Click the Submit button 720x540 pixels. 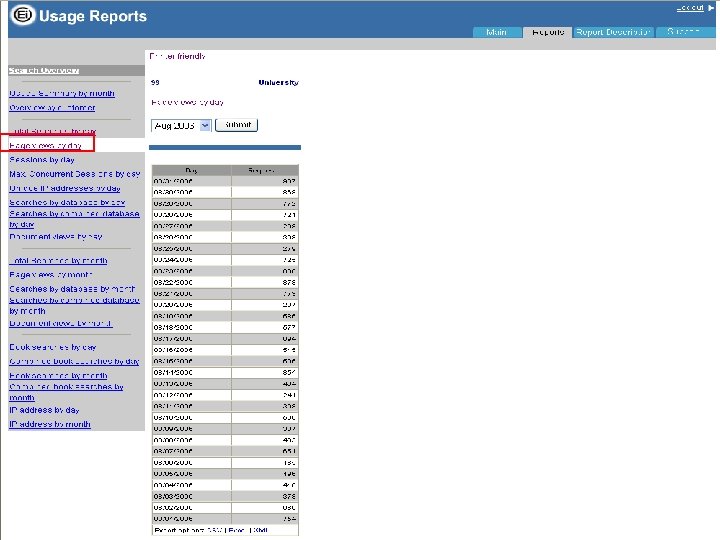coord(236,125)
